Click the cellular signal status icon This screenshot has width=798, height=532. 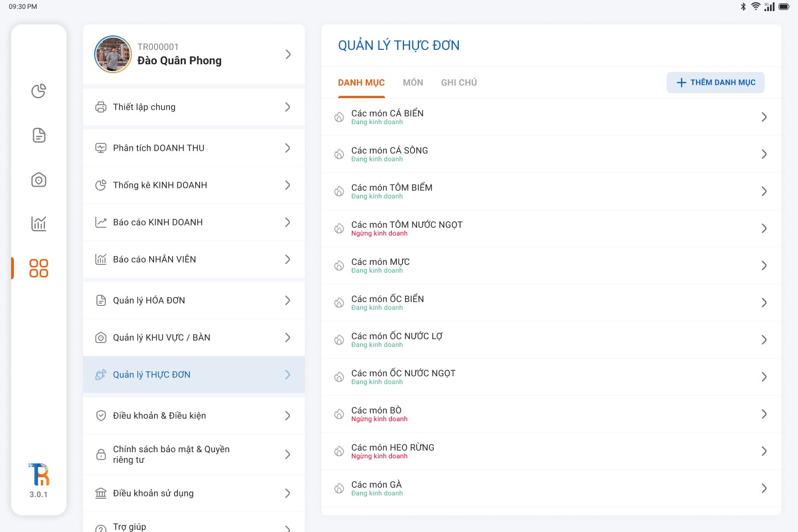pyautogui.click(x=770, y=7)
